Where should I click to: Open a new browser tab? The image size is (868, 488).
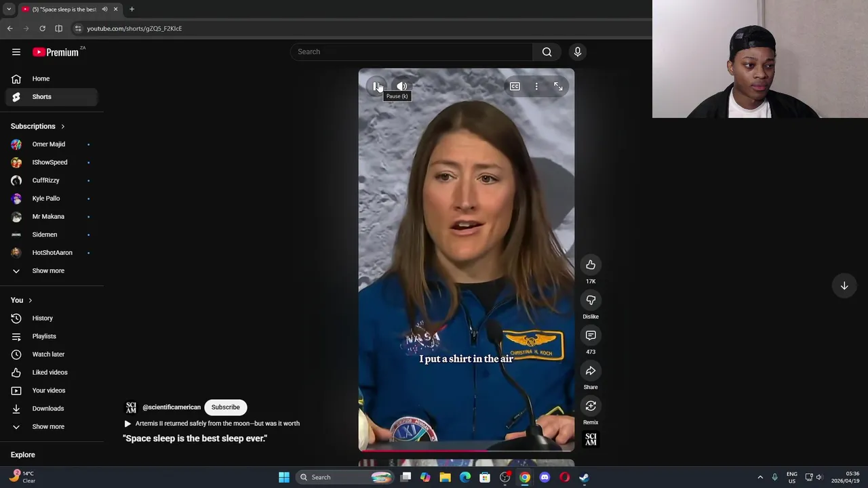pos(132,9)
